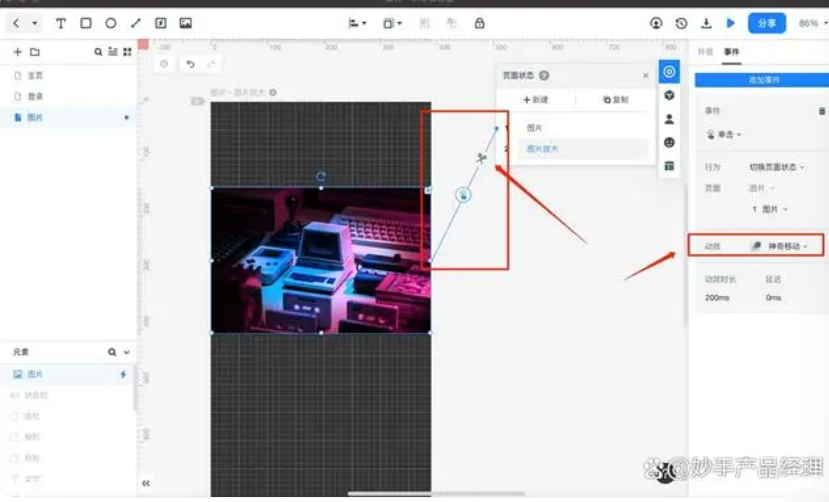
Task: Click the lock icon in toolbar
Action: [x=479, y=23]
